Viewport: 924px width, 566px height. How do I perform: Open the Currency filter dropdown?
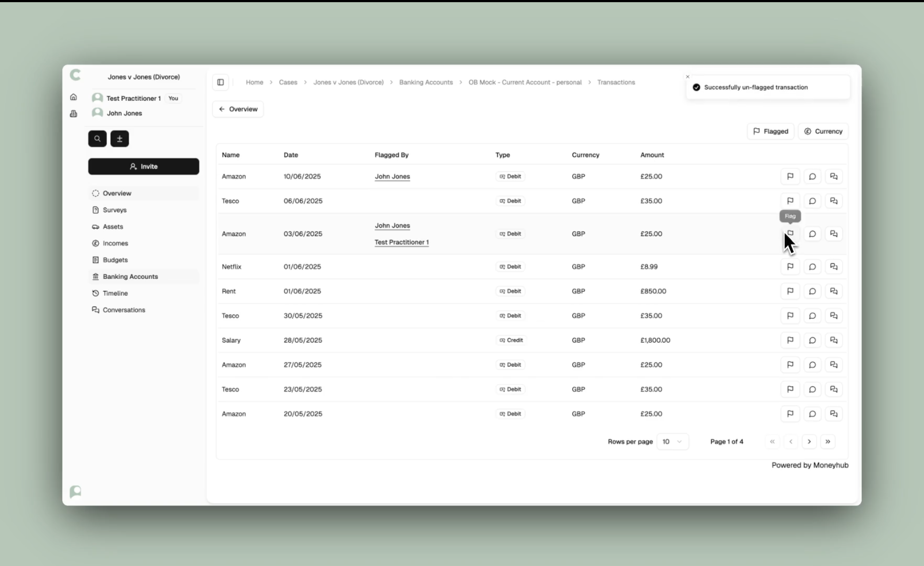(823, 131)
